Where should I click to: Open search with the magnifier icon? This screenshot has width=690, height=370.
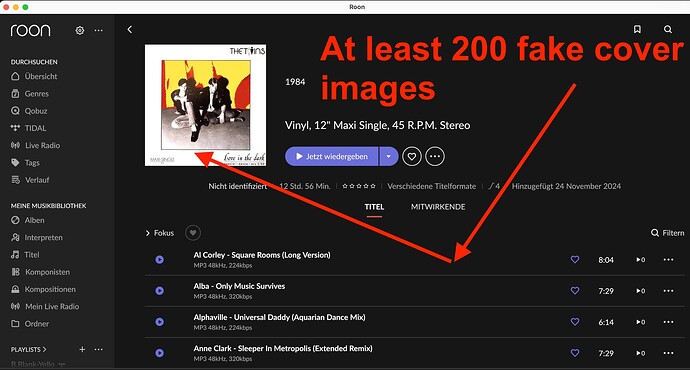click(668, 29)
